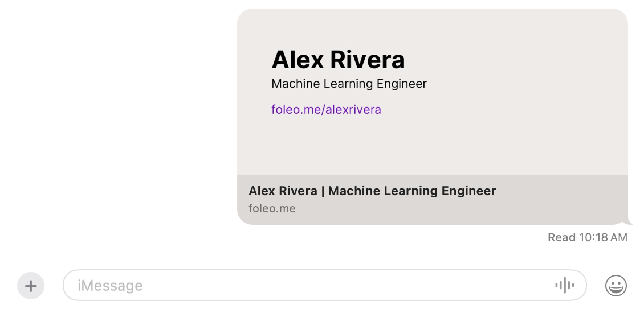The height and width of the screenshot is (313, 644).
Task: Open the plus apps menu button
Action: [x=31, y=286]
